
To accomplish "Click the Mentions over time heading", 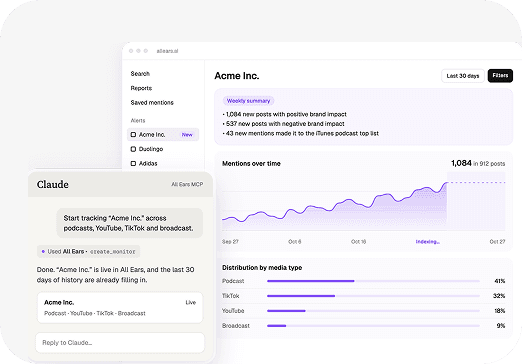I will 251,164.
